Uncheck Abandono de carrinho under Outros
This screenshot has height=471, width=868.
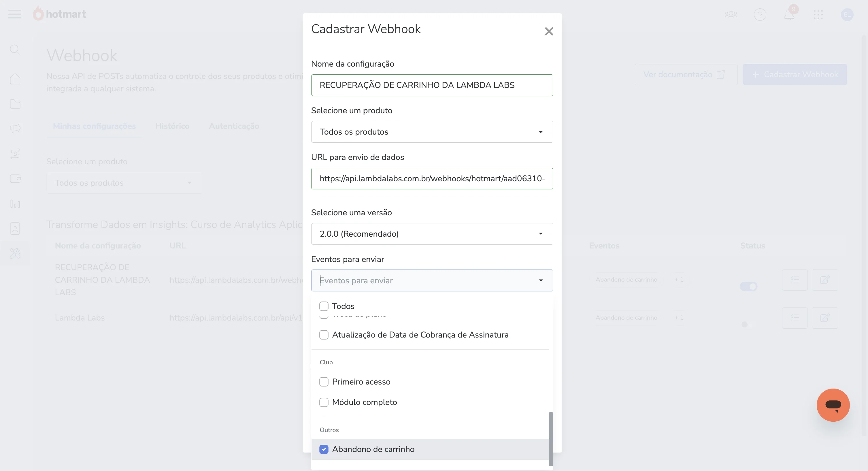click(x=324, y=449)
